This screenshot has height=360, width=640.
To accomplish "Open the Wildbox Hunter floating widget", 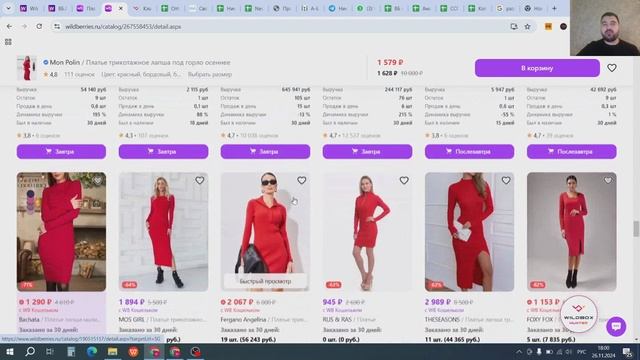I will click(579, 314).
